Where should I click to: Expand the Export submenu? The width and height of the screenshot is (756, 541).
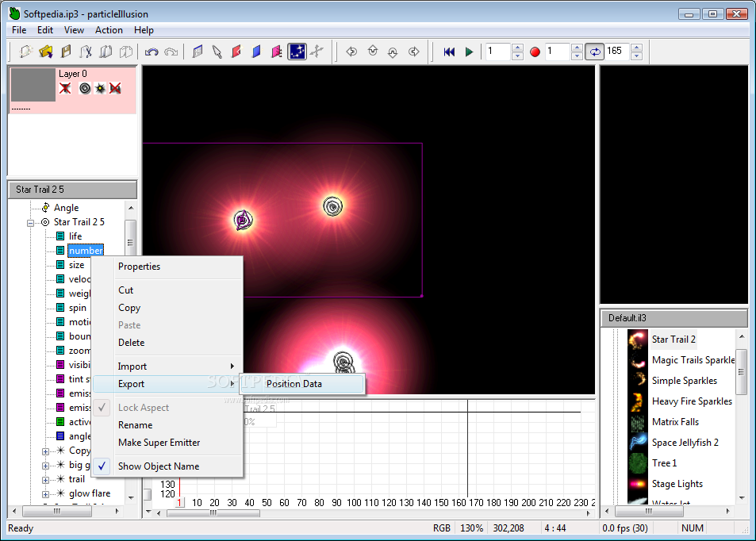coord(167,384)
